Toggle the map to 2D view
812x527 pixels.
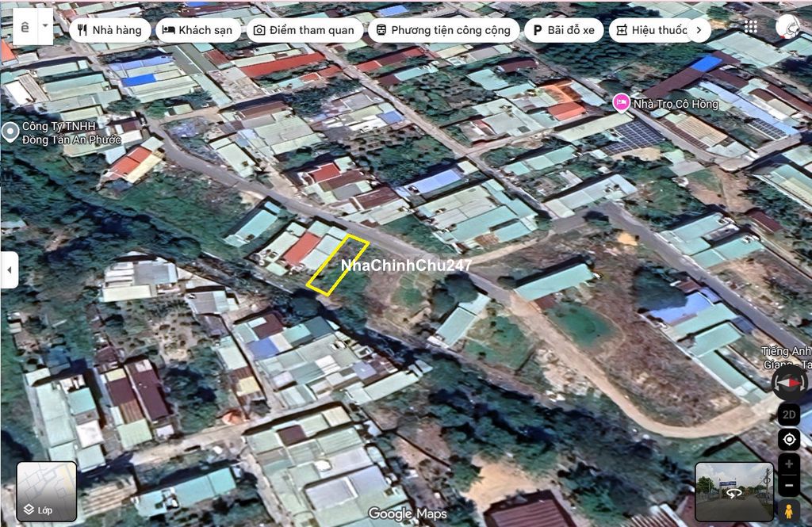pyautogui.click(x=789, y=414)
